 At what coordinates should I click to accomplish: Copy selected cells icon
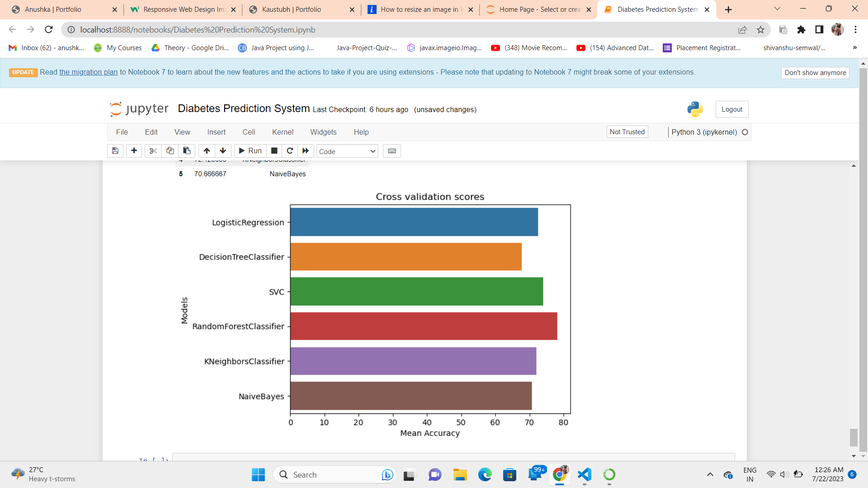(170, 151)
